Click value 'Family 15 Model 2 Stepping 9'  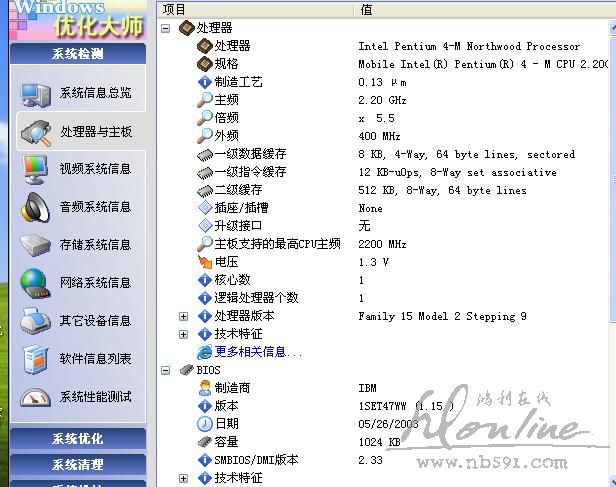(x=442, y=316)
